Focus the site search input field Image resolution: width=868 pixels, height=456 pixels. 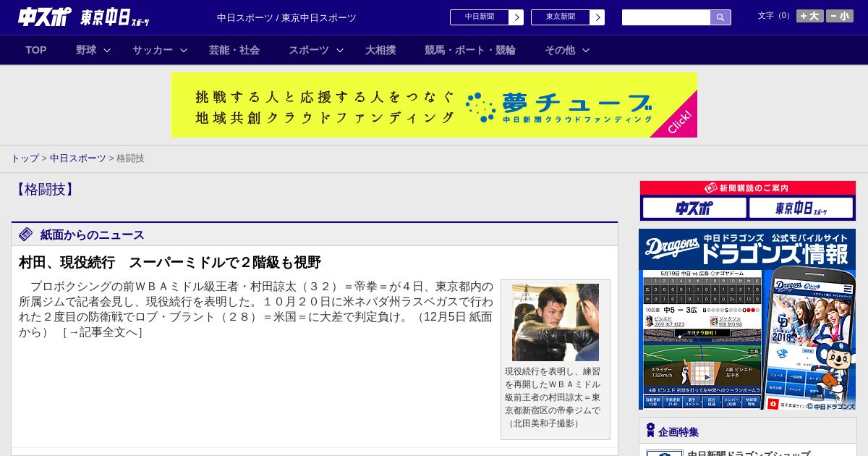(666, 17)
